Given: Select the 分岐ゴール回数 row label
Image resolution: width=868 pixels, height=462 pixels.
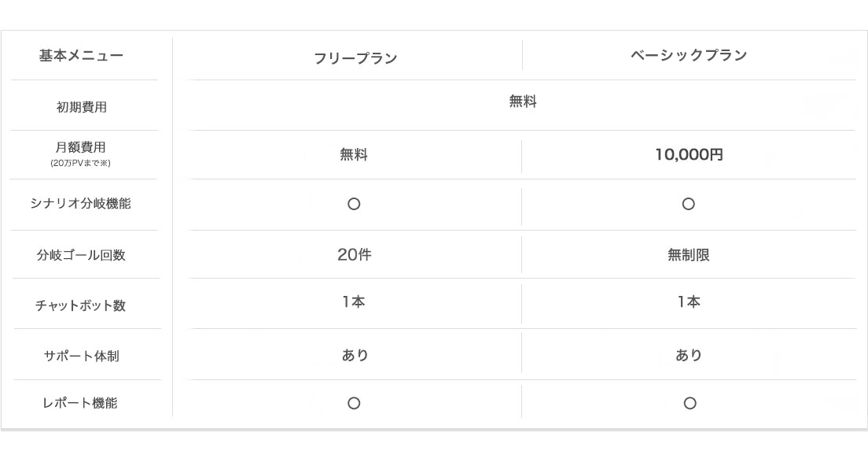Looking at the screenshot, I should [x=82, y=255].
